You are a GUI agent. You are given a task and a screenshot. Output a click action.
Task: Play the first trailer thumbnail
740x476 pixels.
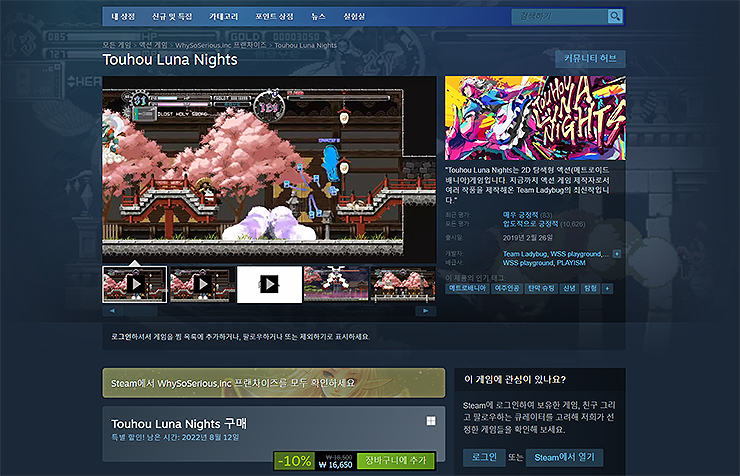point(135,284)
